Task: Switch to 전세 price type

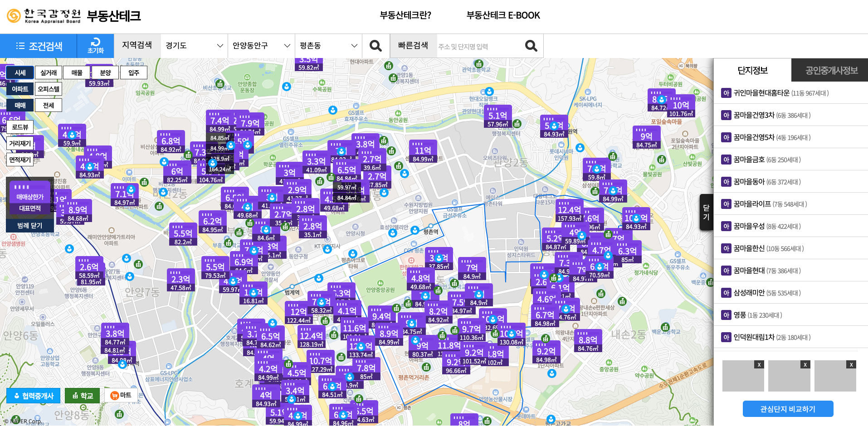Action: [49, 105]
